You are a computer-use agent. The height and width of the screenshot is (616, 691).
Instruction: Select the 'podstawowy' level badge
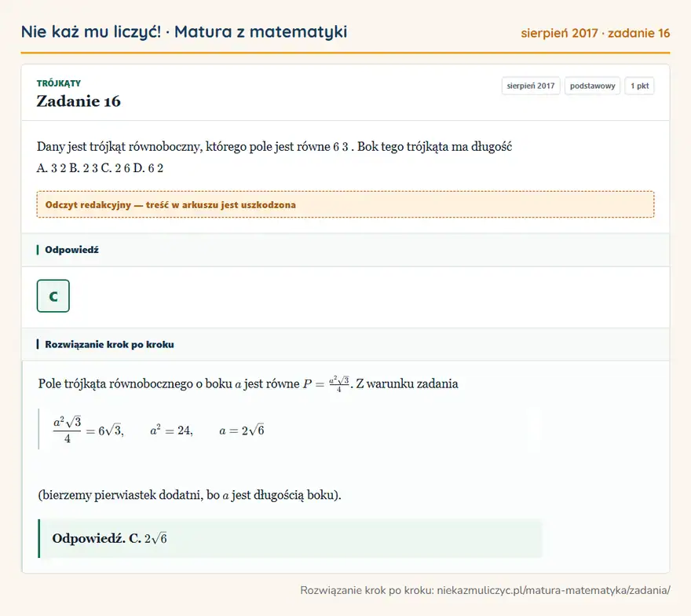[x=592, y=86]
